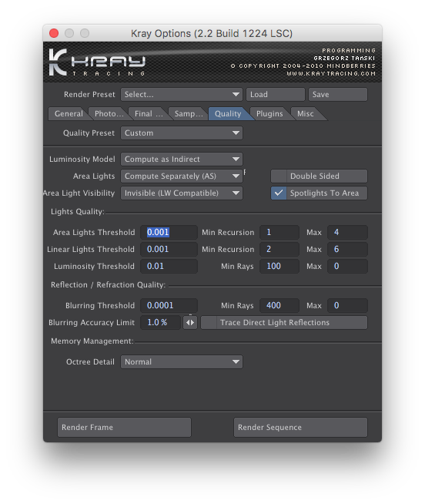Viewport: 425px width, 504px height.
Task: Click the Render Sequence button
Action: 300,428
